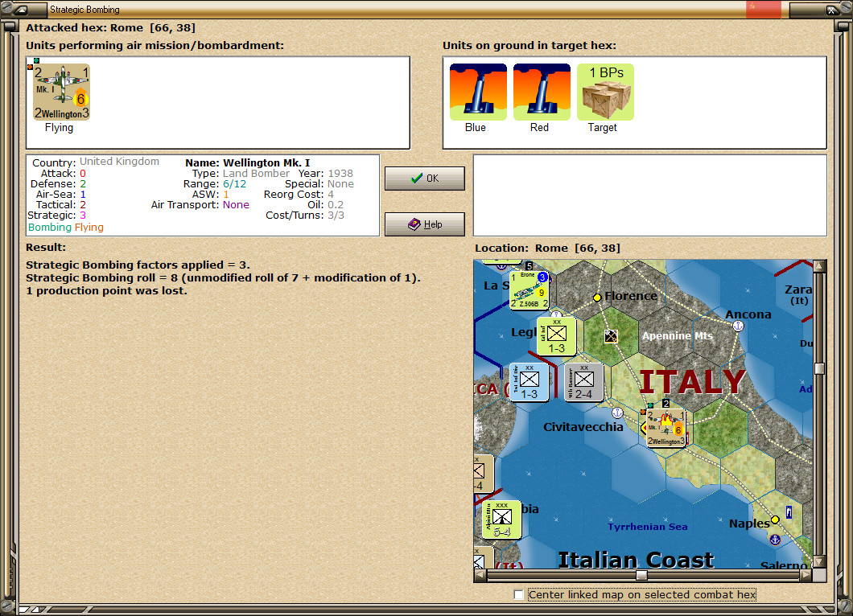Click the yellow city dot at Florence
Viewport: 853px width, 616px height.
tap(597, 298)
